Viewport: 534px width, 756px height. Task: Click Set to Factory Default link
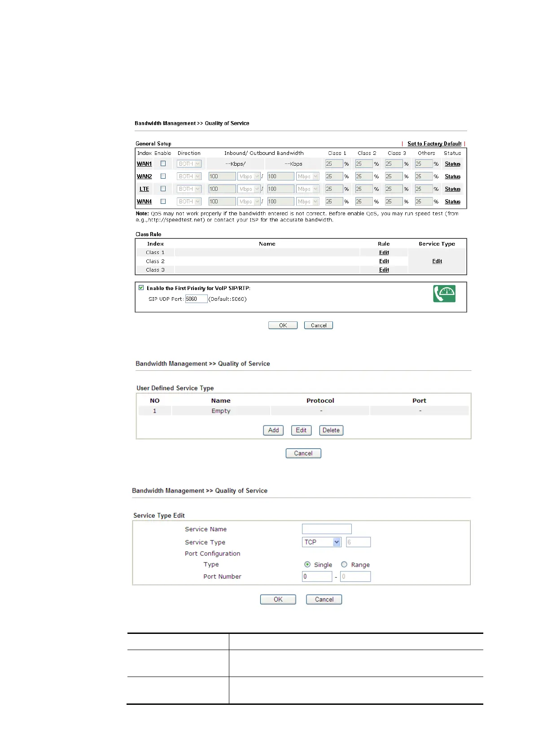pyautogui.click(x=434, y=144)
